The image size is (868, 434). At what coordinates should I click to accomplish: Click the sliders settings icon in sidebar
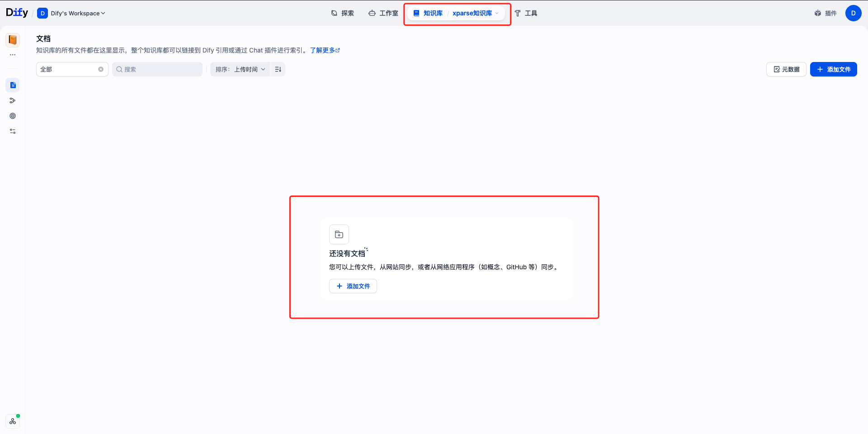tap(13, 131)
